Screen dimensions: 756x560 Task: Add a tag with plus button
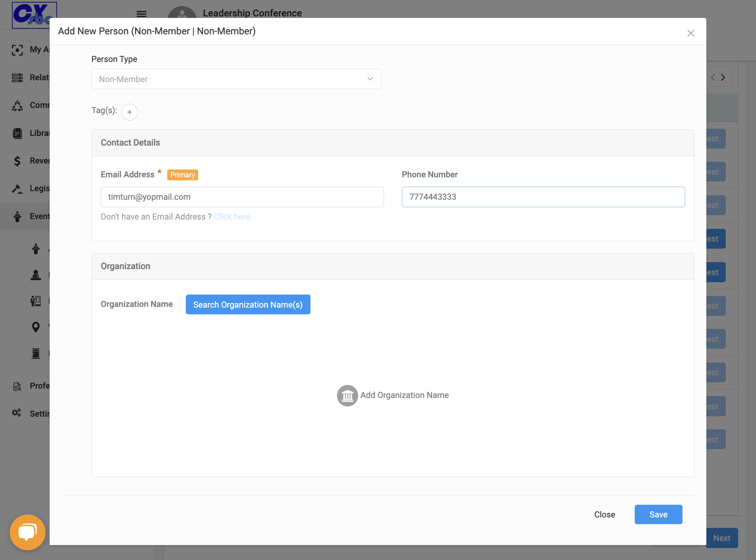click(x=129, y=112)
